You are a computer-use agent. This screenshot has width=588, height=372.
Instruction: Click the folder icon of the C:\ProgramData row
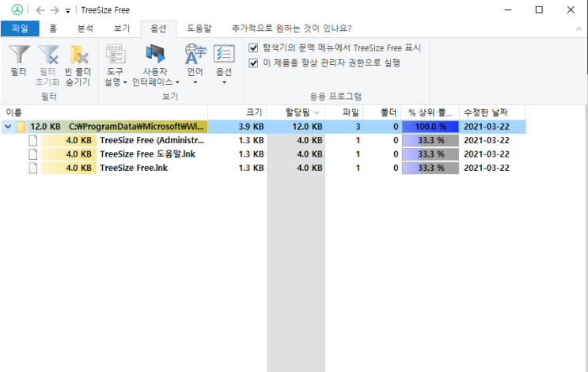tap(21, 127)
